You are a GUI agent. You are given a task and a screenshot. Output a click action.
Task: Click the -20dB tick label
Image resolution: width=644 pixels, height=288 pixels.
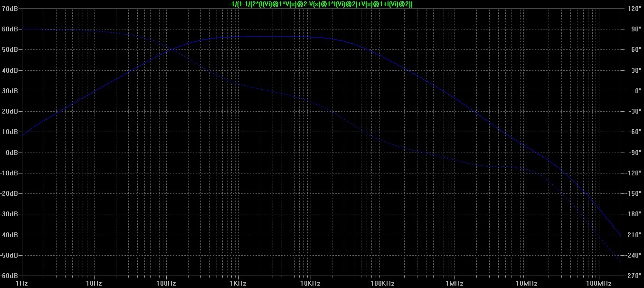[x=9, y=194]
